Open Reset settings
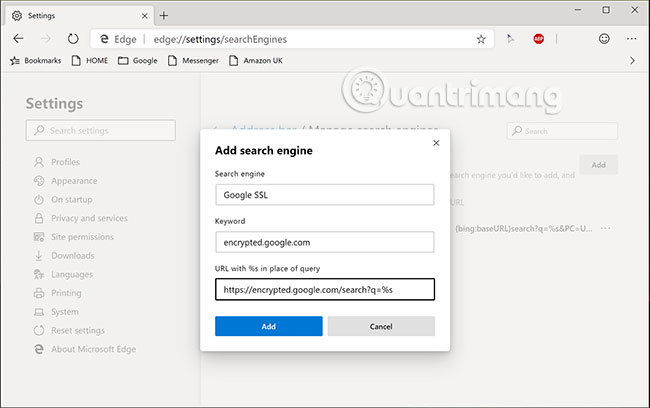Image resolution: width=650 pixels, height=408 pixels. [x=69, y=330]
